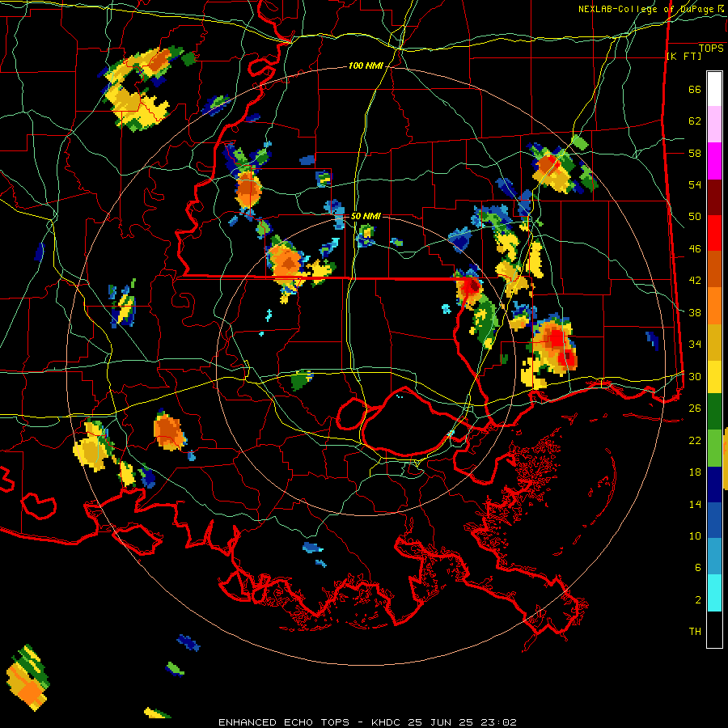Click the 46 value on the legend scale

695,249
